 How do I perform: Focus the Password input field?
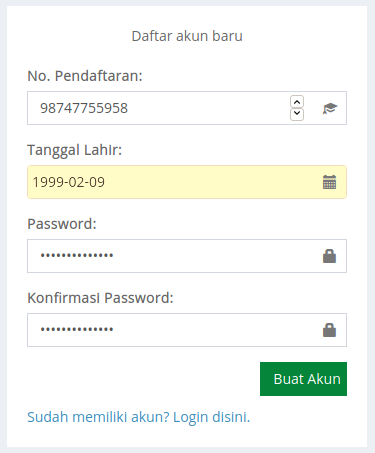(187, 256)
